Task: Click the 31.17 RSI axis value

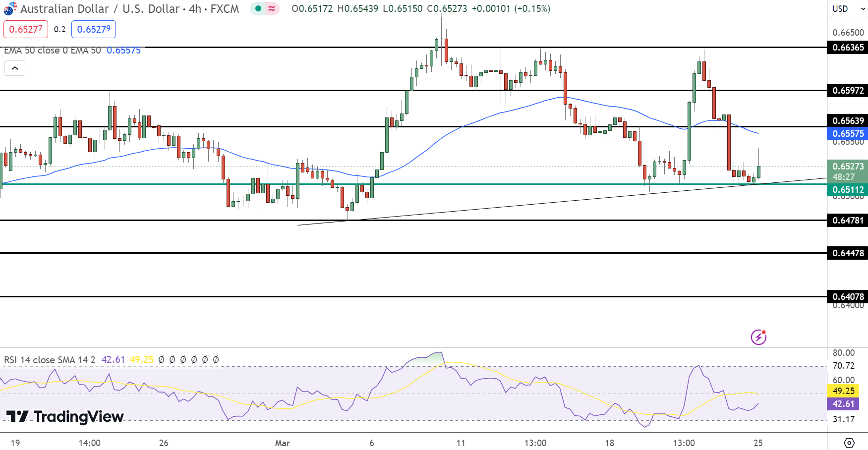Action: tap(844, 419)
